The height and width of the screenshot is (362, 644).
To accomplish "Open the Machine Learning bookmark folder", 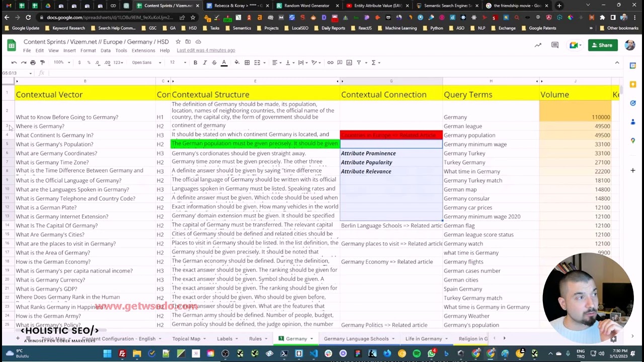I will (397, 28).
